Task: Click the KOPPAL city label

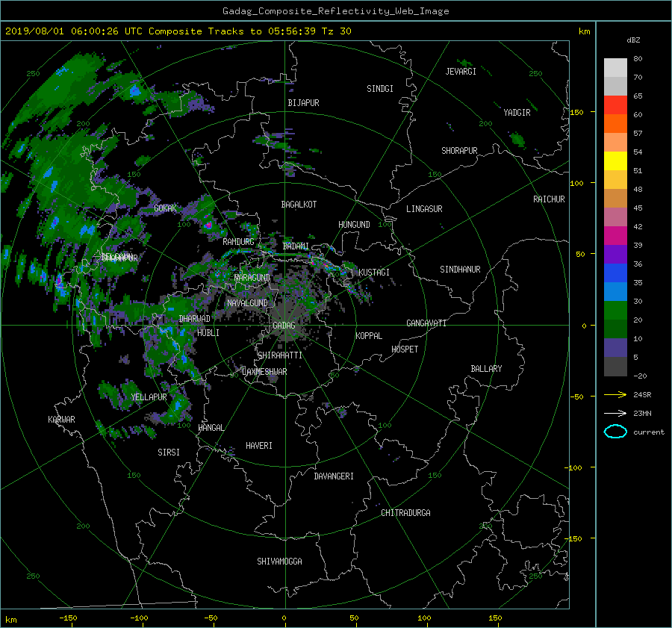Action: point(369,335)
